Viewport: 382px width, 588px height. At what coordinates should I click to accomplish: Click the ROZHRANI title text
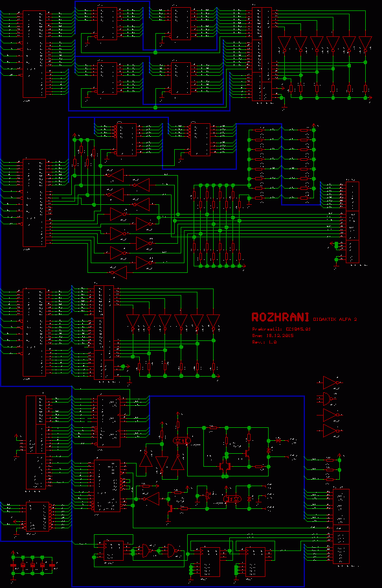coord(280,317)
